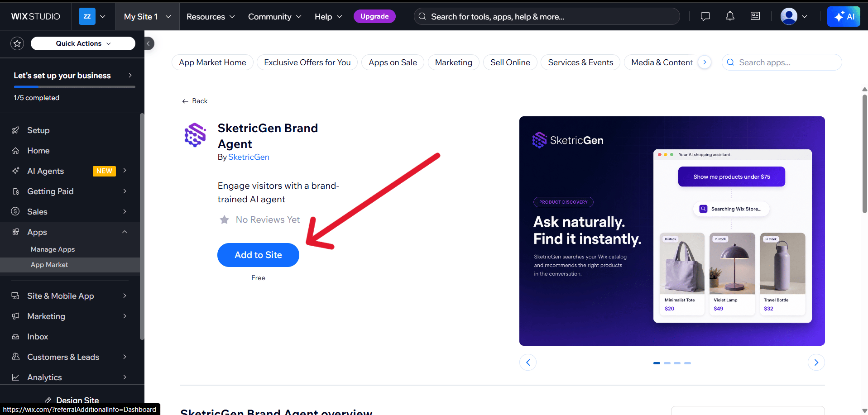
Task: Select the Marketing category tab
Action: pos(453,62)
